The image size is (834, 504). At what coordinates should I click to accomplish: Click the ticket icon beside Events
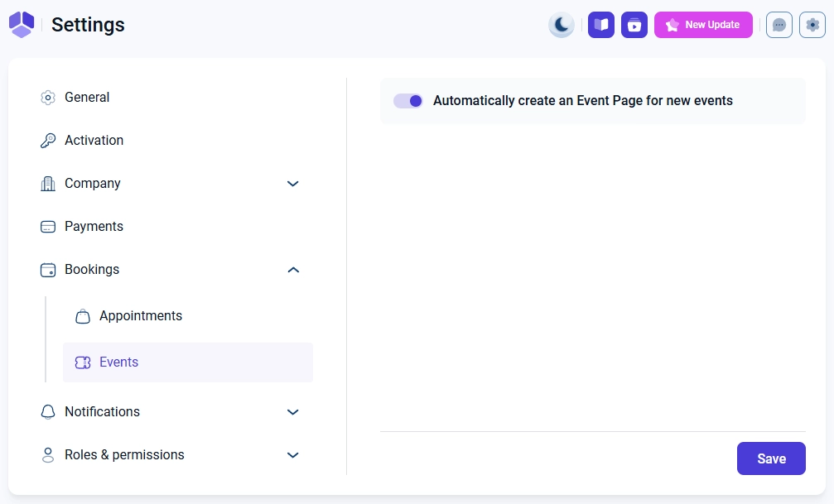[x=83, y=362]
